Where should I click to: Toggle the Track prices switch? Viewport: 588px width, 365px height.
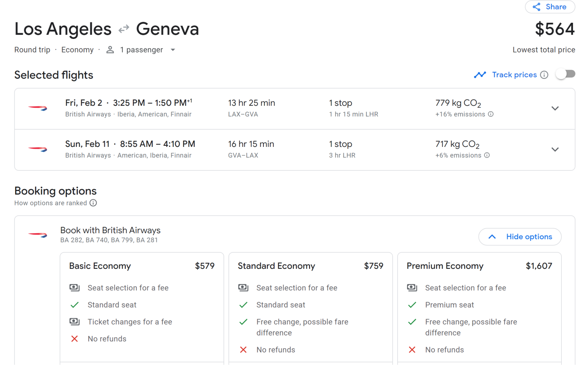[x=565, y=74]
